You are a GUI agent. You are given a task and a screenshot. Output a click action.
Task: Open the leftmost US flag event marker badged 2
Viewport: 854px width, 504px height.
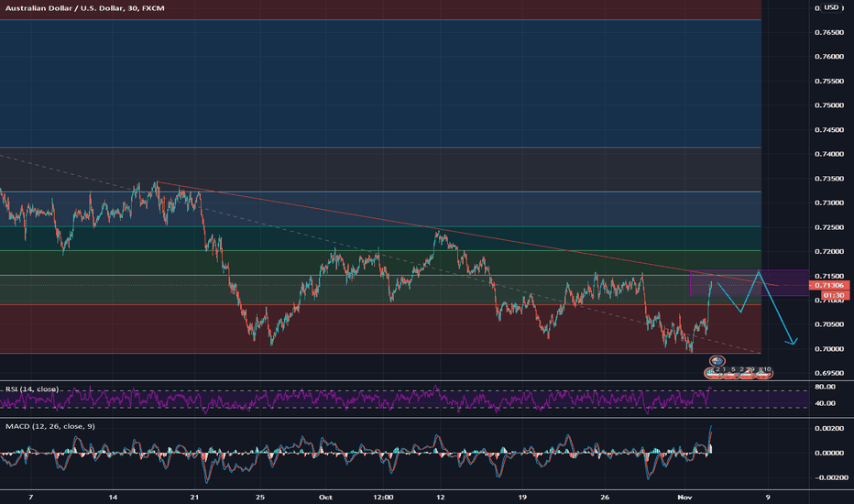tap(712, 373)
